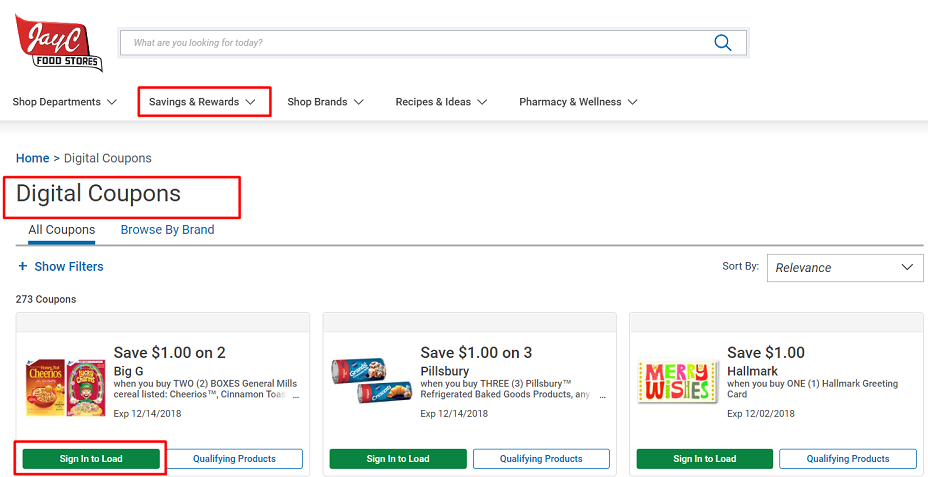Expand the Shop Brands menu
The image size is (928, 477).
coord(325,102)
